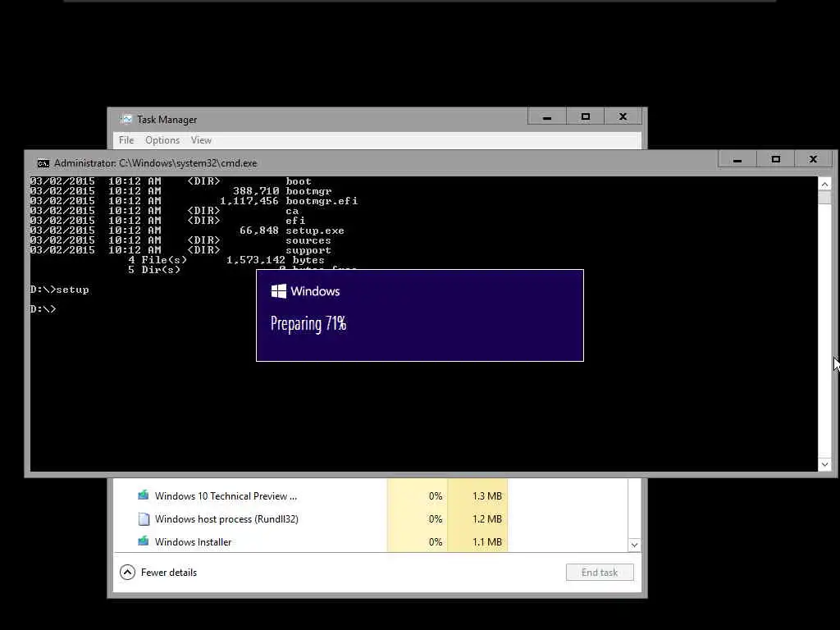Image resolution: width=840 pixels, height=630 pixels.
Task: Click the Preparing 71% progress text
Action: pyautogui.click(x=308, y=323)
